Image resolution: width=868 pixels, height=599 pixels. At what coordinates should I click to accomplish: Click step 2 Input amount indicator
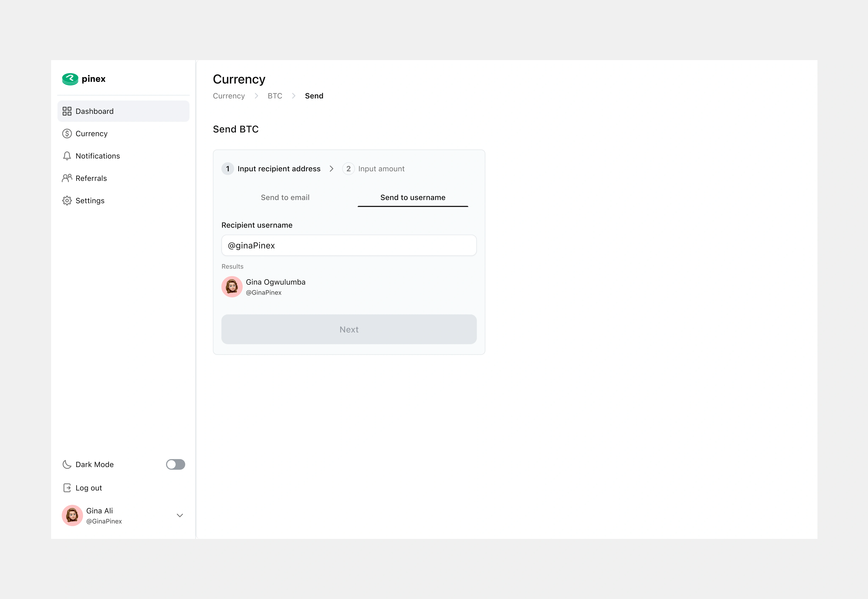coord(348,168)
